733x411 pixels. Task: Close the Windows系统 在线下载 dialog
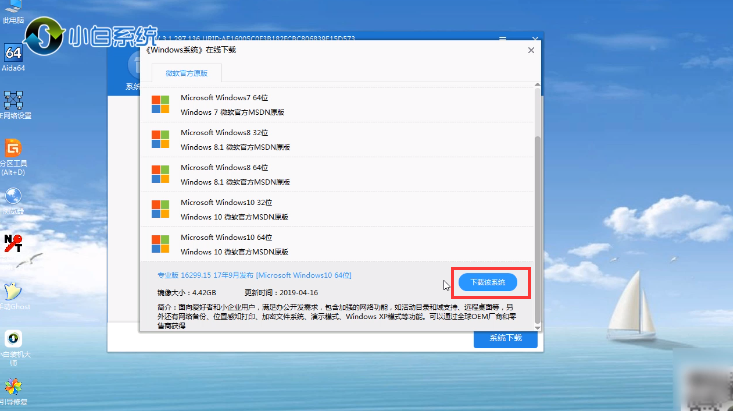(531, 49)
